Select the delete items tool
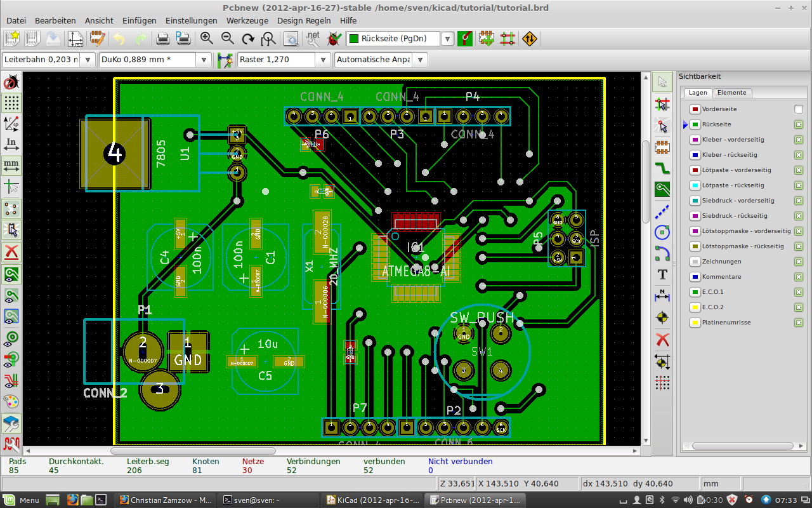812x508 pixels. (x=662, y=339)
